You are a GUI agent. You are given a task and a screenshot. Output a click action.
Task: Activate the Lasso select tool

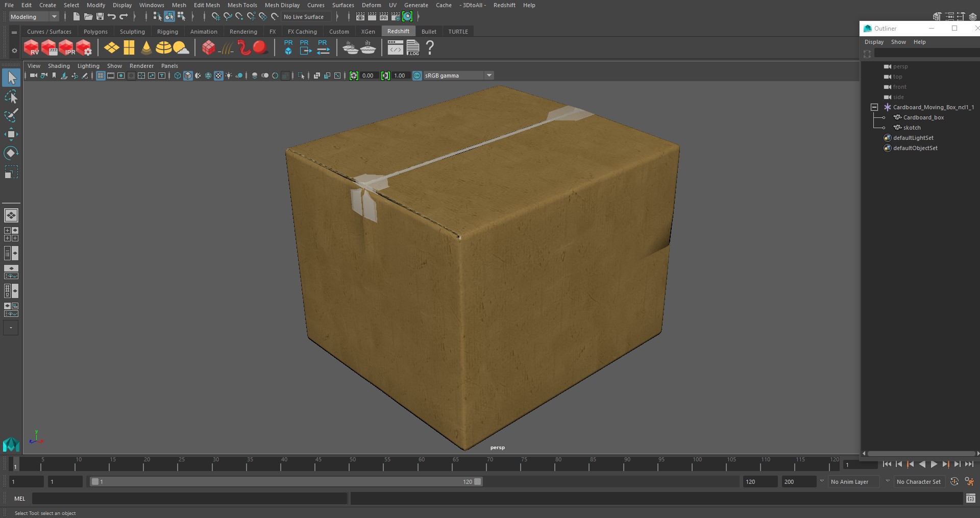(11, 97)
